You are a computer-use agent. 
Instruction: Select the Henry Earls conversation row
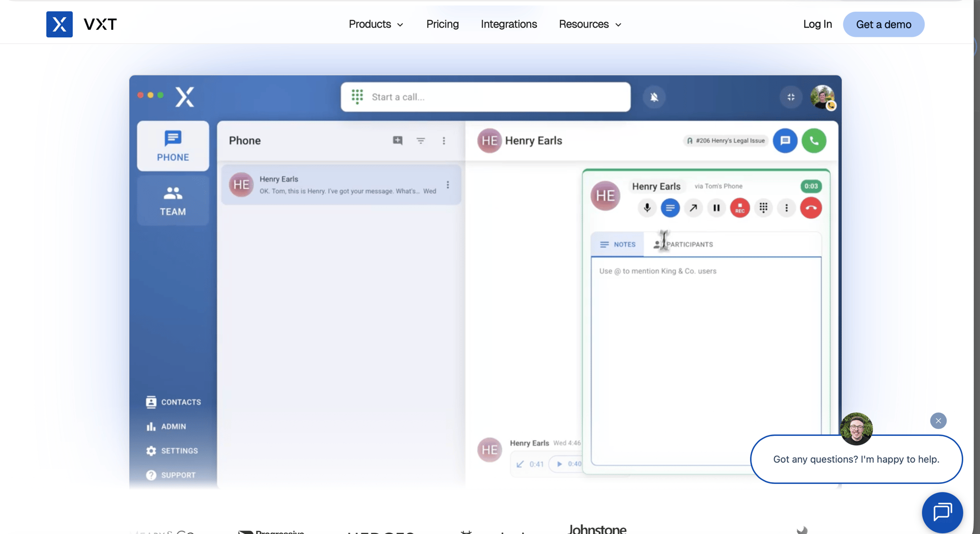tap(341, 185)
